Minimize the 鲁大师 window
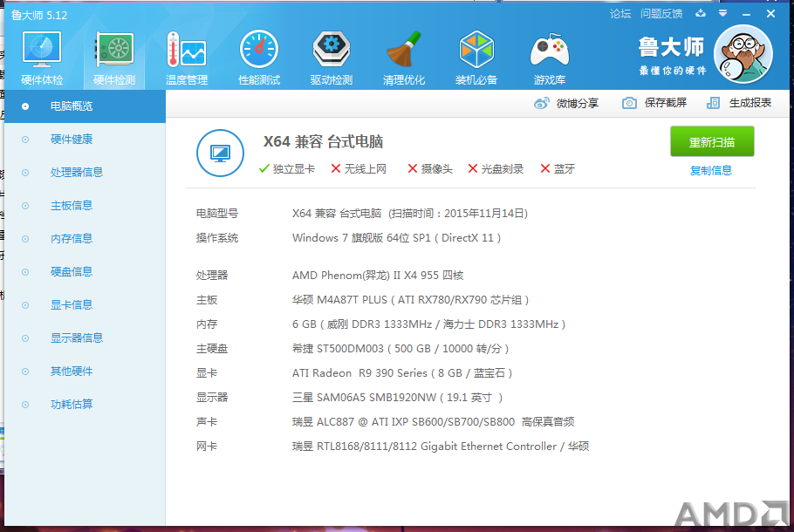Screen dimensions: 794x532 746,14
